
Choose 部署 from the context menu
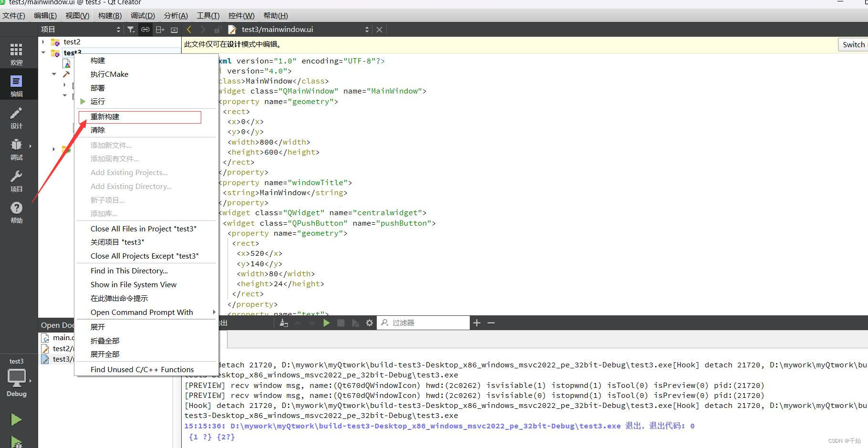146,88
